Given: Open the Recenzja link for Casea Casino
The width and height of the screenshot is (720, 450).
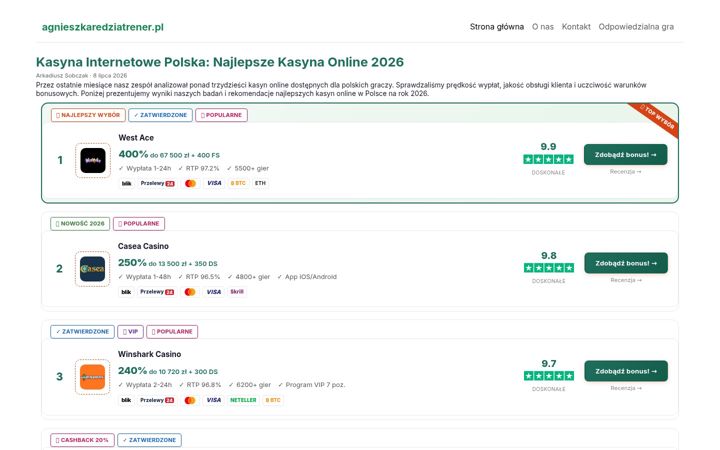Looking at the screenshot, I should click(x=626, y=280).
